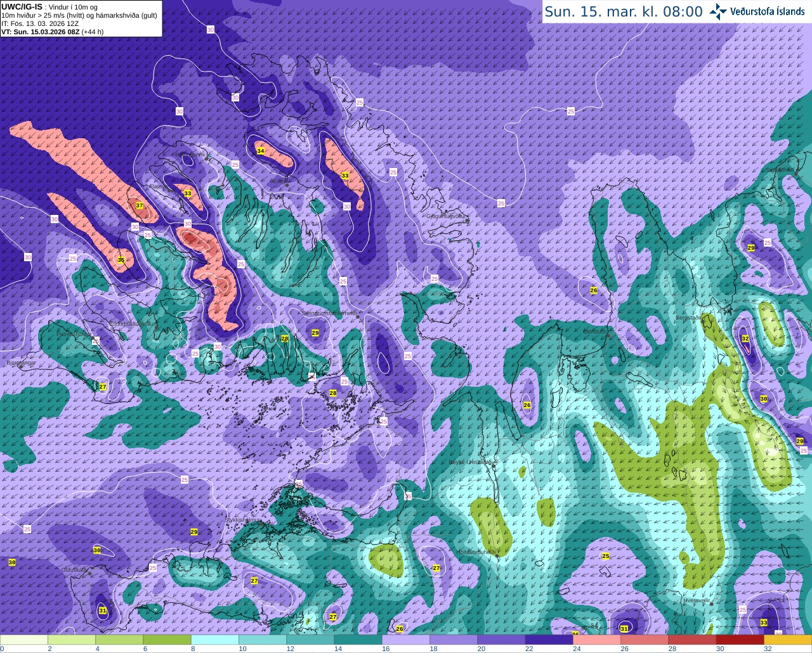Click the dark indigo 22–24 m/s scale swatch
The image size is (812, 653).
pos(549,640)
